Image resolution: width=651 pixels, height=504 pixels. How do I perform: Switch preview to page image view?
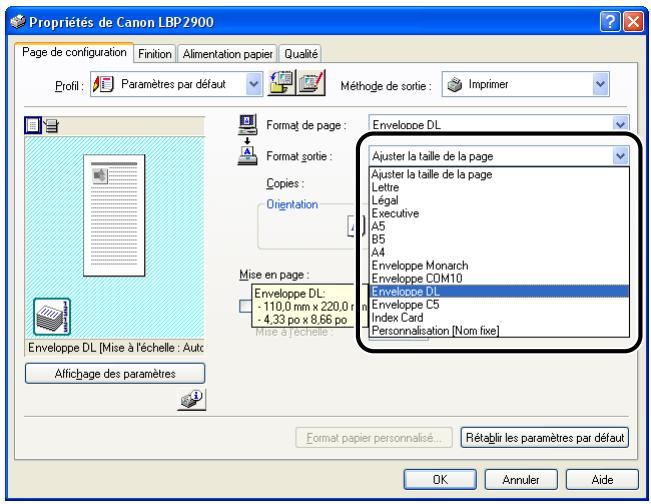click(x=33, y=125)
